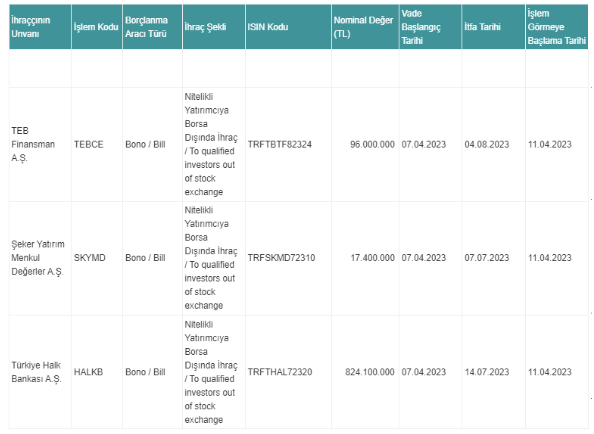Click the TEBCE trading code cell

point(97,144)
